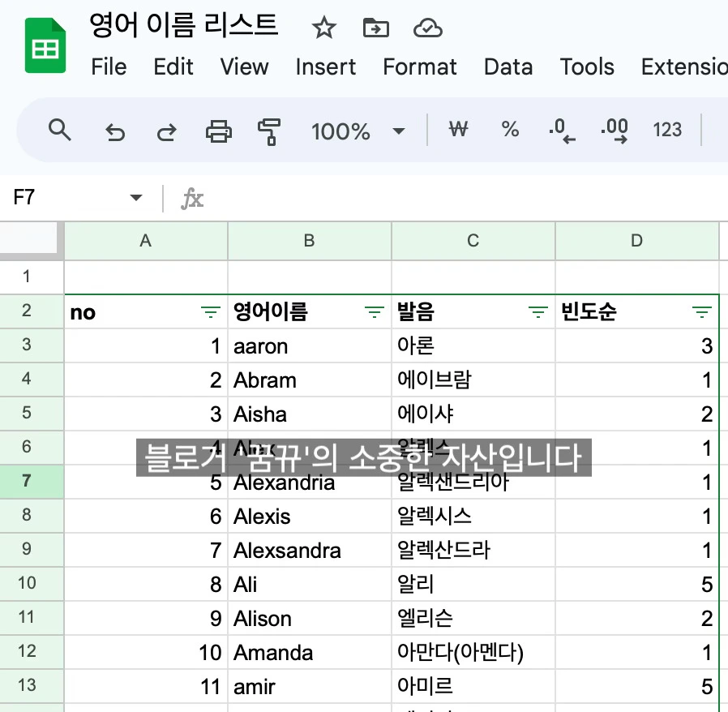The height and width of the screenshot is (712, 728).
Task: Click the cell containing 에이샤
Action: pos(473,414)
